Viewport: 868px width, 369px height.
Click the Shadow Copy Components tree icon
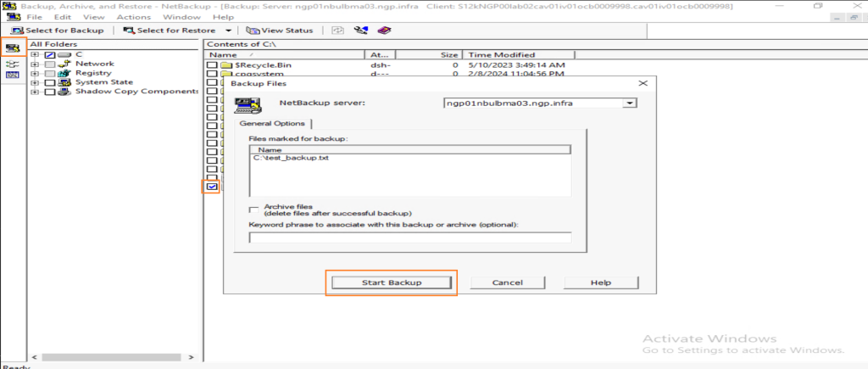tap(65, 92)
